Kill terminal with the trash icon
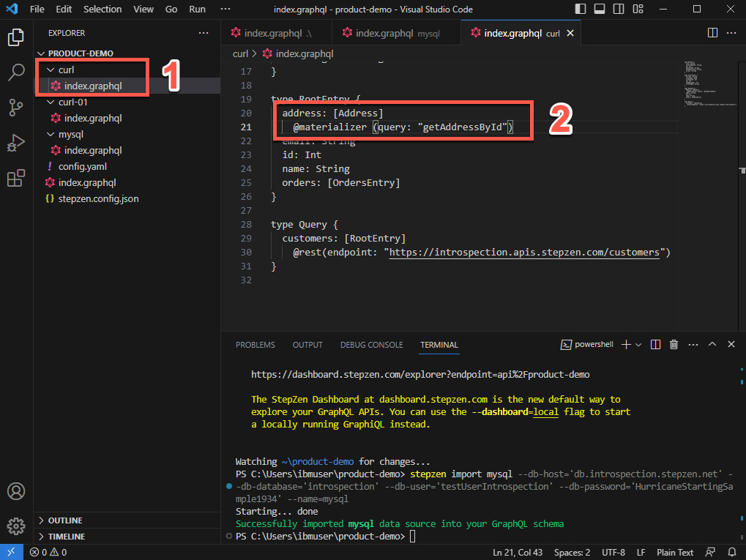The height and width of the screenshot is (560, 746). (674, 345)
